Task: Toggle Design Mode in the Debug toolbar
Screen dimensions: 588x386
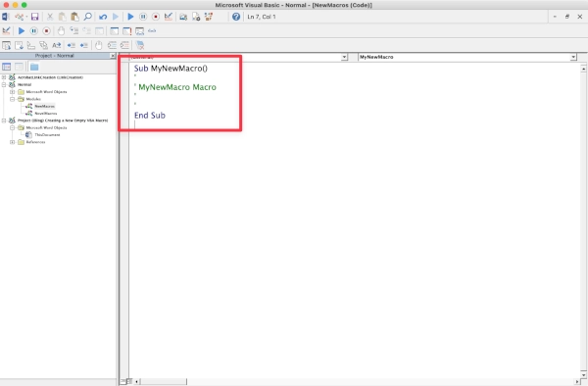Action: click(x=7, y=31)
